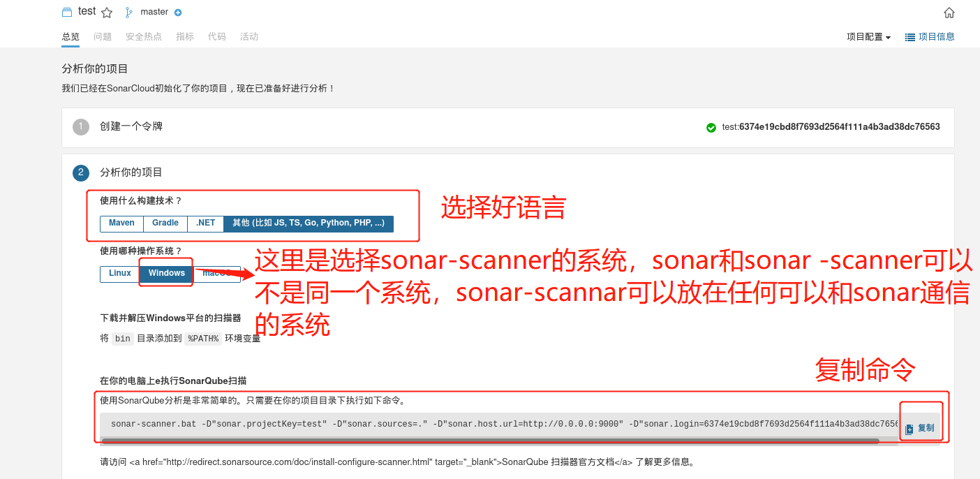Viewport: 980px width, 479px height.
Task: Click the copy icon beside the command
Action: coord(910,429)
